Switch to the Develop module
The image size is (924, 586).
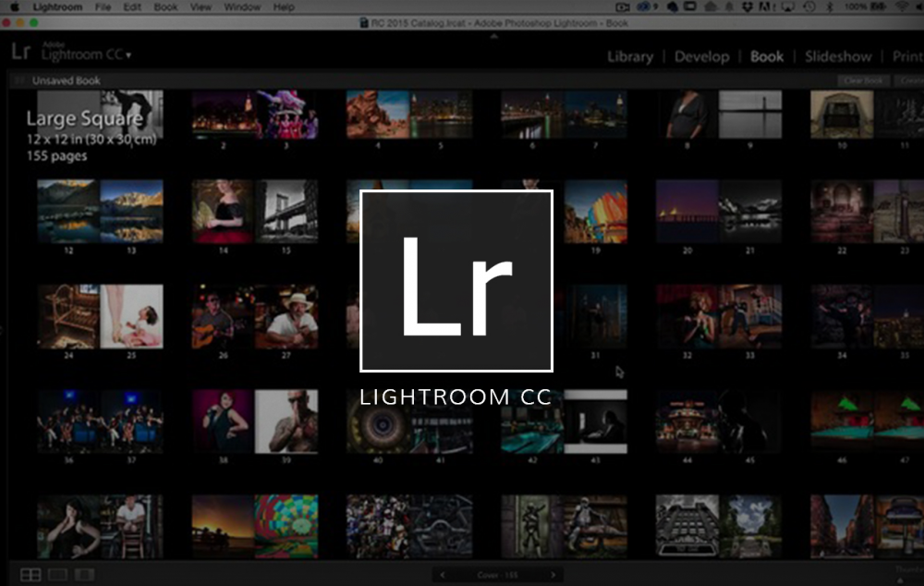tap(702, 56)
